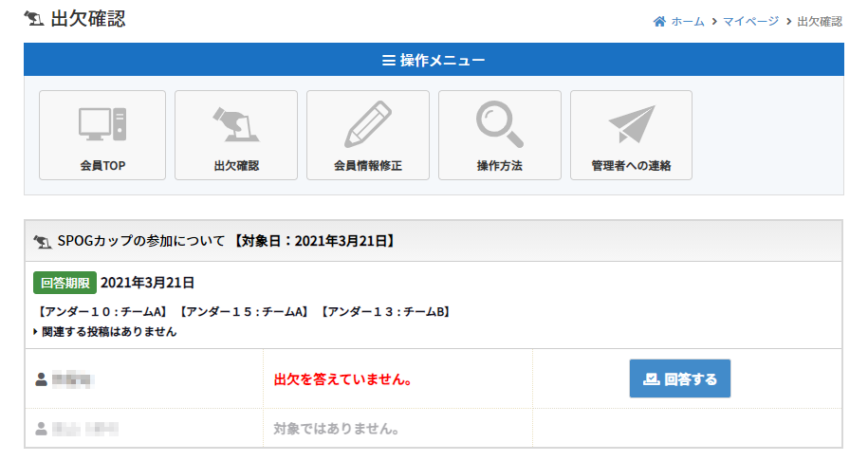
Task: Select the user icon in the unanswered row
Action: click(41, 380)
